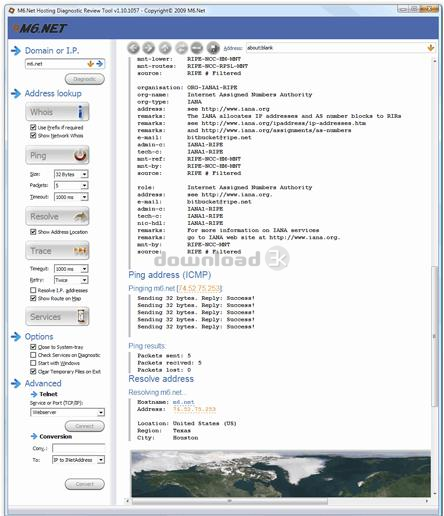Click the 'City: Houston' line
This screenshot has width=444, height=516.
(x=168, y=438)
